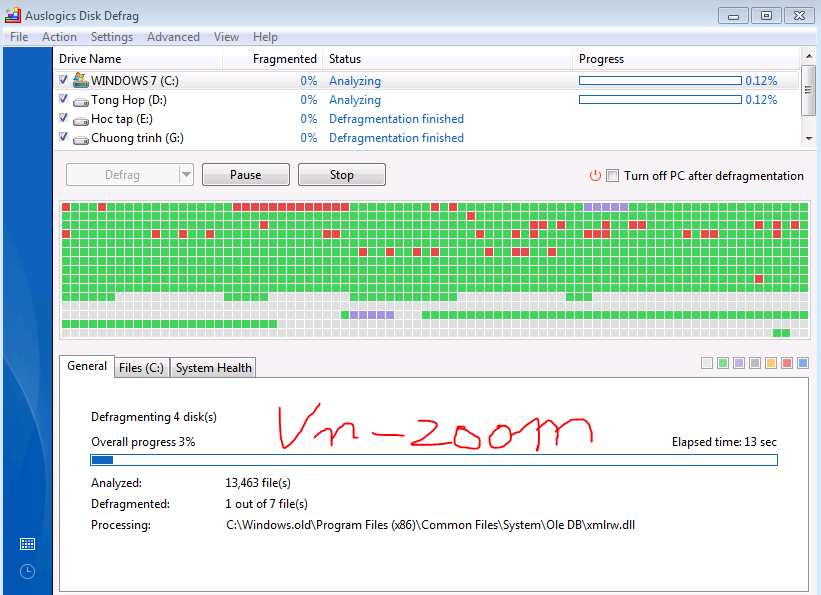Click the Hoc tap (E:) drive icon
Image resolution: width=821 pixels, height=595 pixels.
click(81, 121)
